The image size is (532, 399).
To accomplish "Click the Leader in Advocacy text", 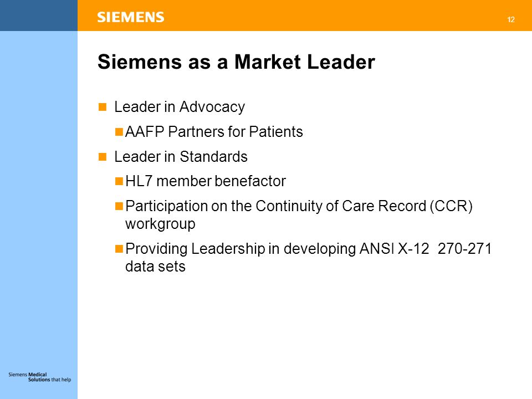I will click(x=180, y=107).
